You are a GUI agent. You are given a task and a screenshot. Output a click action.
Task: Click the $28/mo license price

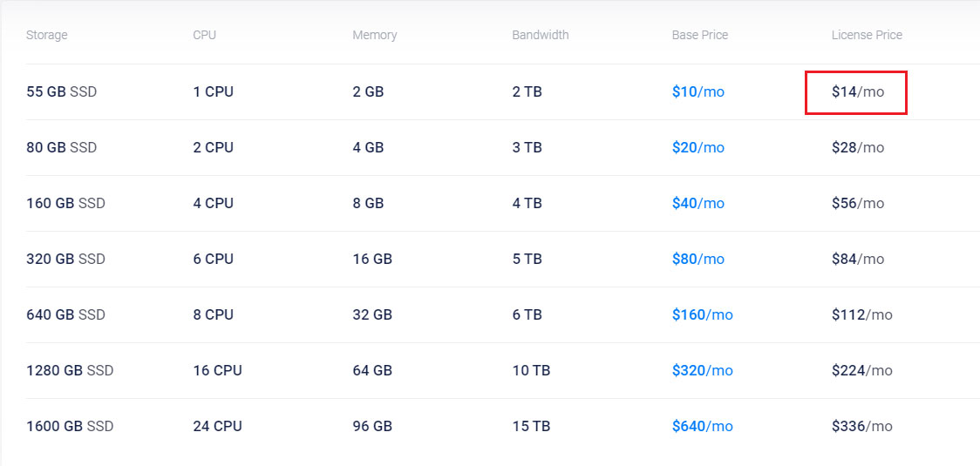[858, 147]
